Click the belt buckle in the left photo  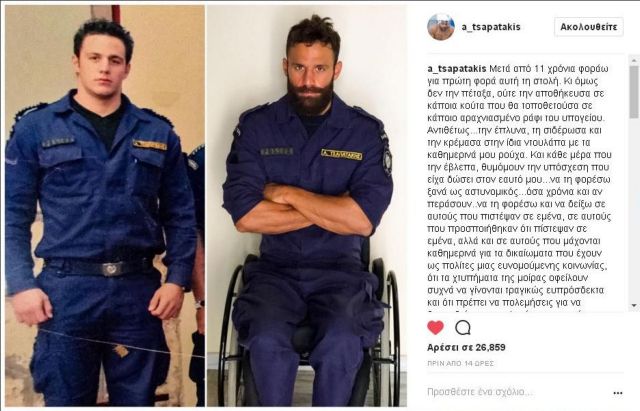tap(111, 269)
